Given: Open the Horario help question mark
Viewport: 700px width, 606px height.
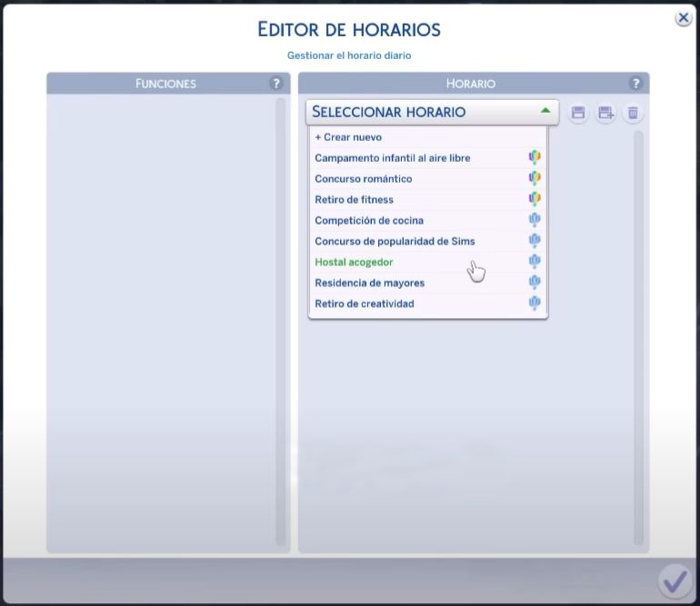Looking at the screenshot, I should (x=636, y=84).
